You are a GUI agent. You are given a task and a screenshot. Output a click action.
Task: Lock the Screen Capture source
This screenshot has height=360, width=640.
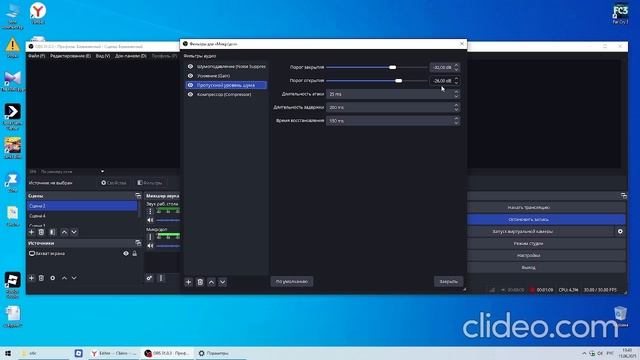click(135, 253)
